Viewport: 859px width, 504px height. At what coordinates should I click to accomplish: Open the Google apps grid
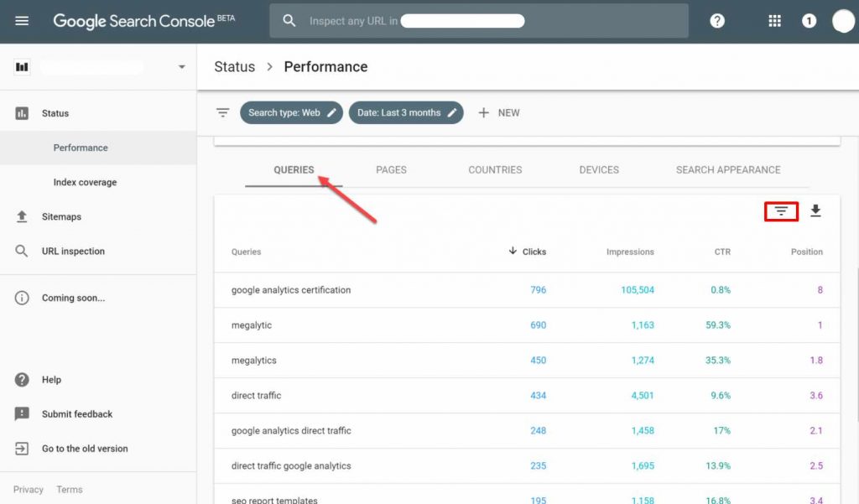pyautogui.click(x=774, y=21)
